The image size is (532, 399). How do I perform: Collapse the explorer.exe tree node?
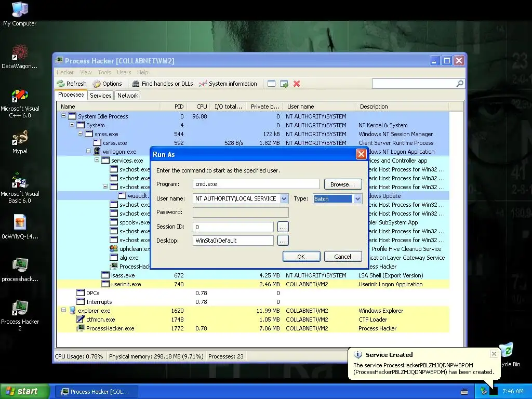pos(63,311)
